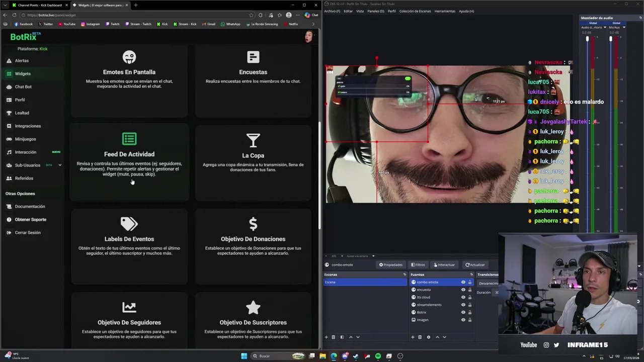
Task: Click Propiedades button in OBS
Action: tap(391, 264)
